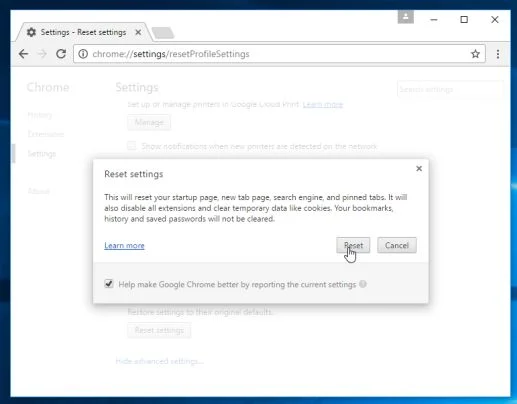Open the Cloud Print Learn more link
The height and width of the screenshot is (404, 517).
tap(323, 104)
